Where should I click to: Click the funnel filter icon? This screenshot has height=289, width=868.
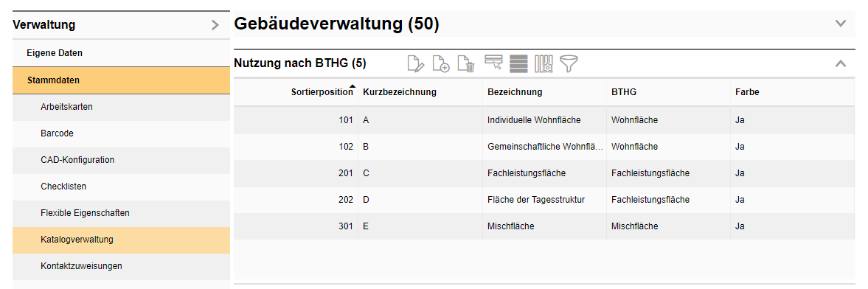coord(569,63)
